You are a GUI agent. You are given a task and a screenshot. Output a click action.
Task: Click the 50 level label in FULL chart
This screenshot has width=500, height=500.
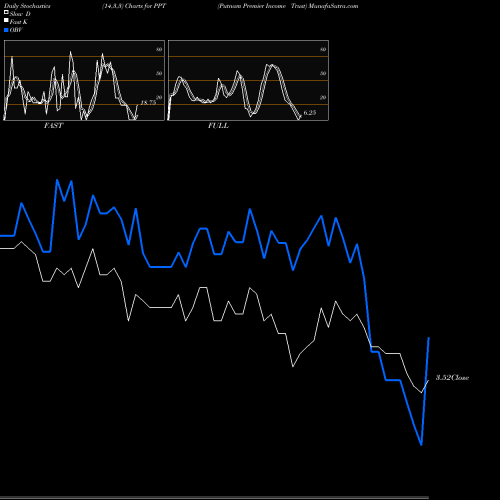(323, 73)
